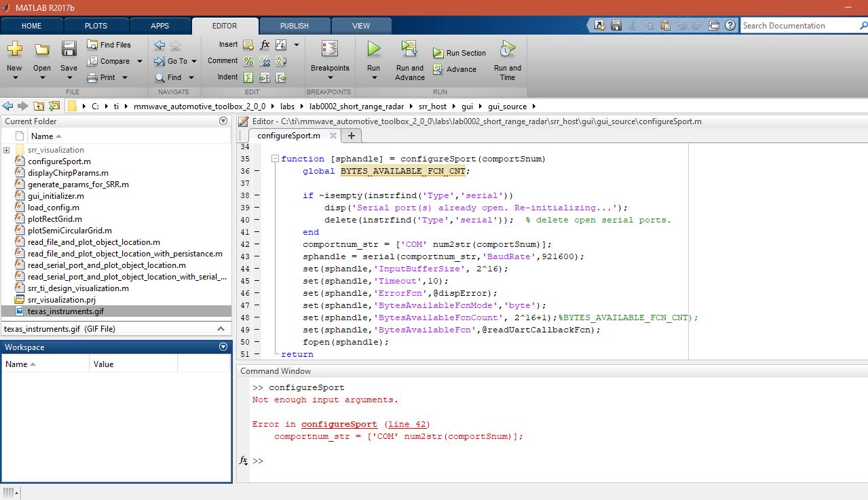Click the Wrap comments icon
The width and height of the screenshot is (868, 500).
point(280,61)
